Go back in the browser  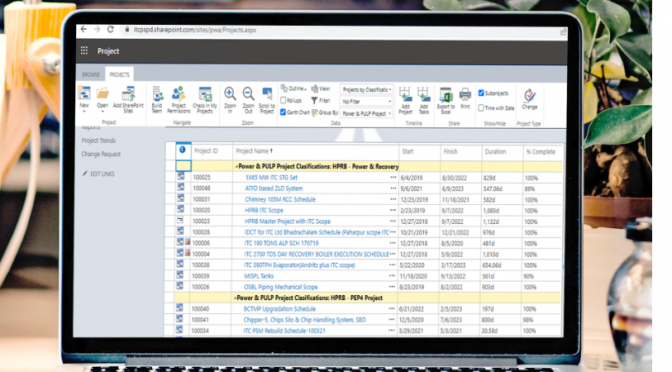click(x=84, y=29)
